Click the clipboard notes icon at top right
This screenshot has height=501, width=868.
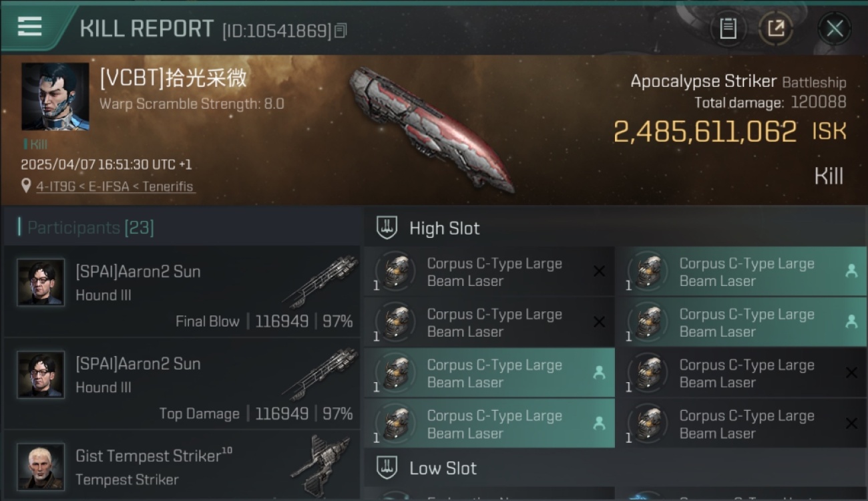click(728, 29)
